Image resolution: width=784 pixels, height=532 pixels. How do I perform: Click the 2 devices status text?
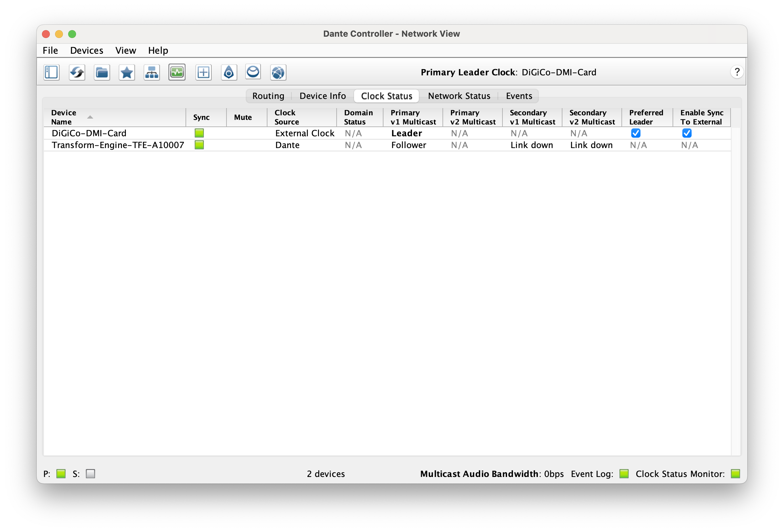coord(326,474)
